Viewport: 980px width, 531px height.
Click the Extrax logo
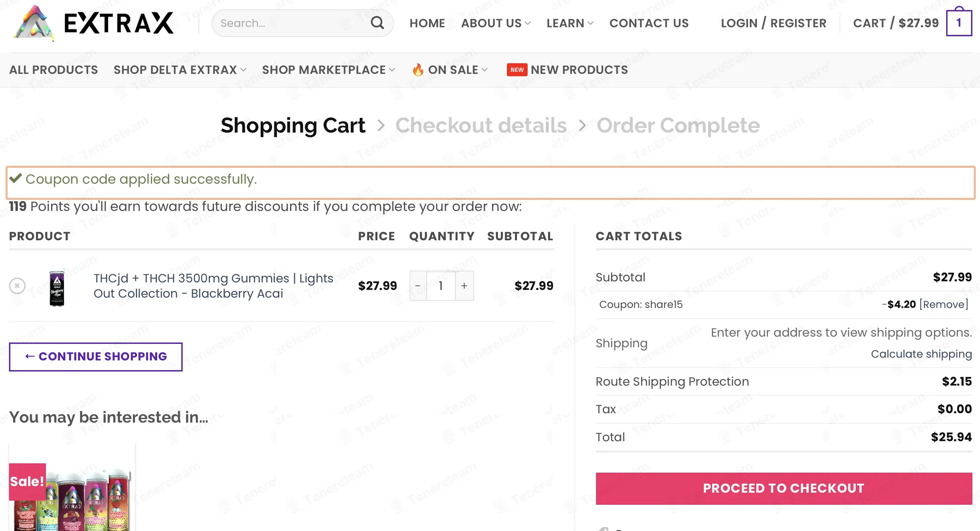pyautogui.click(x=94, y=23)
